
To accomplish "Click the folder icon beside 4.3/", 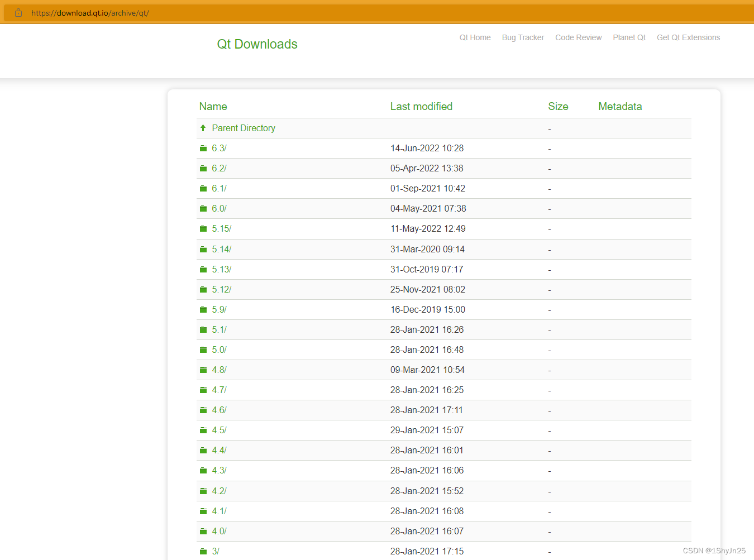I will (x=203, y=471).
